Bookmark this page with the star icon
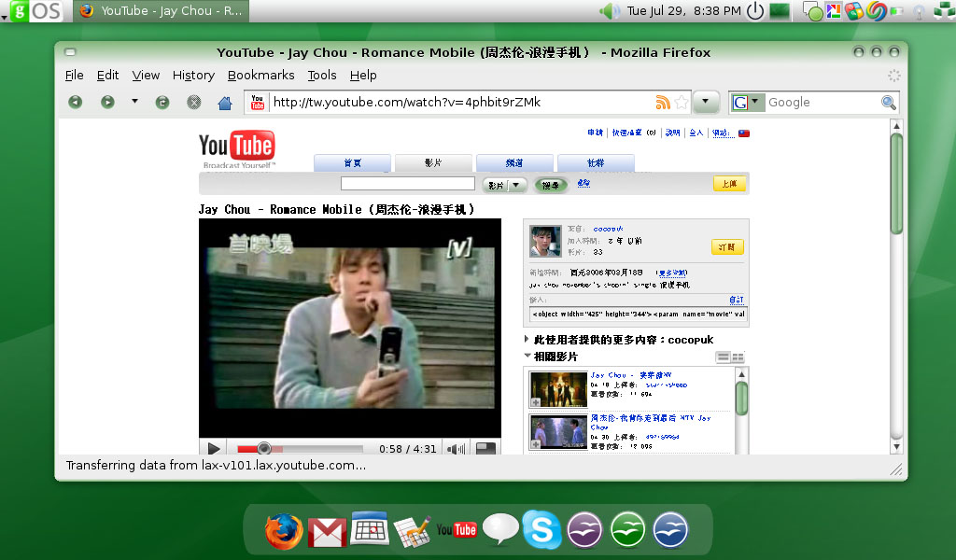The image size is (956, 560). click(682, 103)
